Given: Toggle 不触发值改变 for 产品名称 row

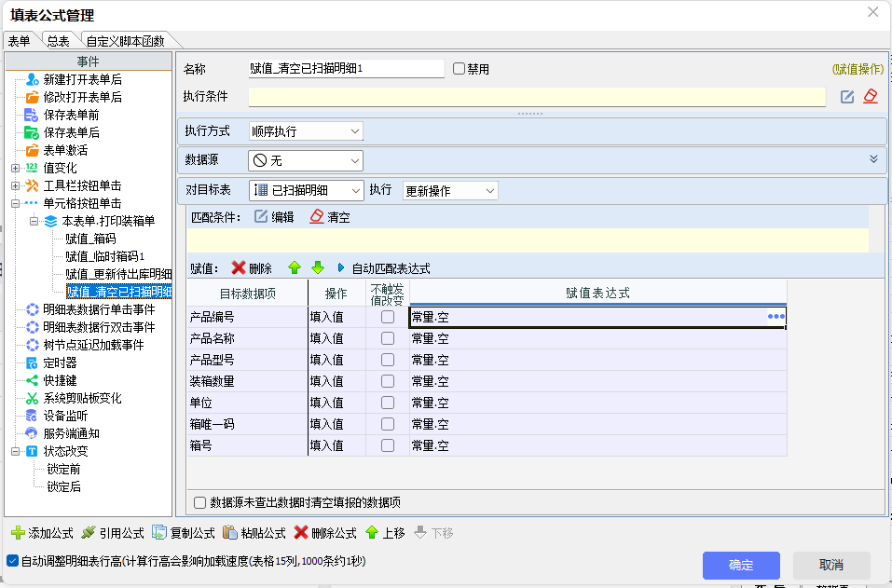Looking at the screenshot, I should [388, 338].
